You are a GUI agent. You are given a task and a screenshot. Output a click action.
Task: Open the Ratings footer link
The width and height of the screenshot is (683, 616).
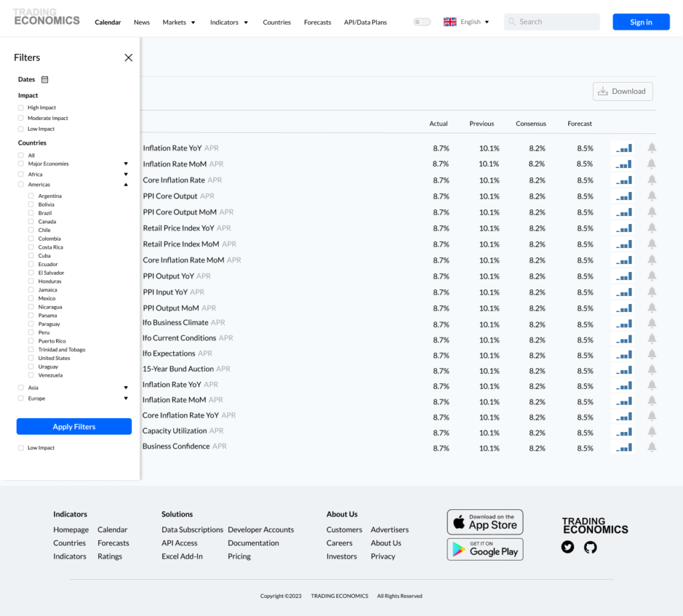110,557
